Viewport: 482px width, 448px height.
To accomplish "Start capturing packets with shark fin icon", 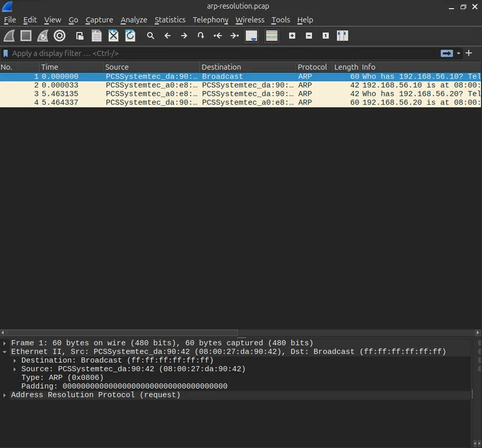I will [9, 36].
